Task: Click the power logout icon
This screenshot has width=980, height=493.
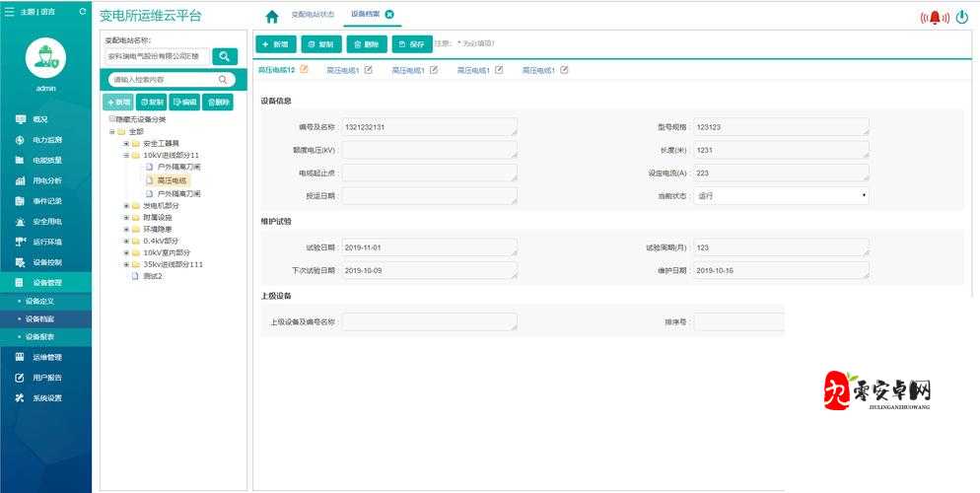Action: point(962,18)
